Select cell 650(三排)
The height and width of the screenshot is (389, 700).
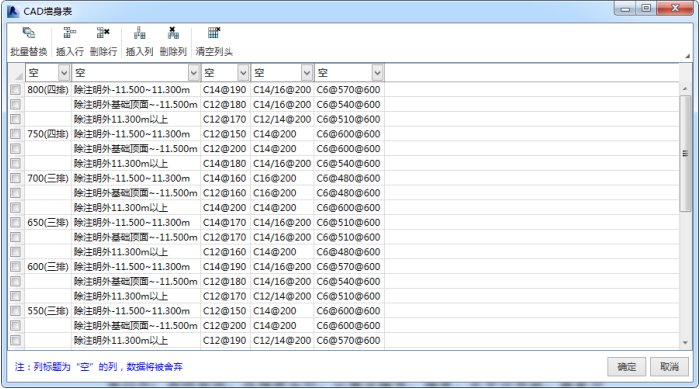click(x=48, y=222)
